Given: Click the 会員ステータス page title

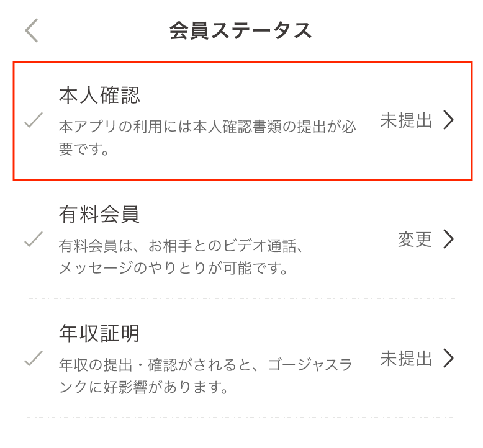Looking at the screenshot, I should [x=241, y=30].
